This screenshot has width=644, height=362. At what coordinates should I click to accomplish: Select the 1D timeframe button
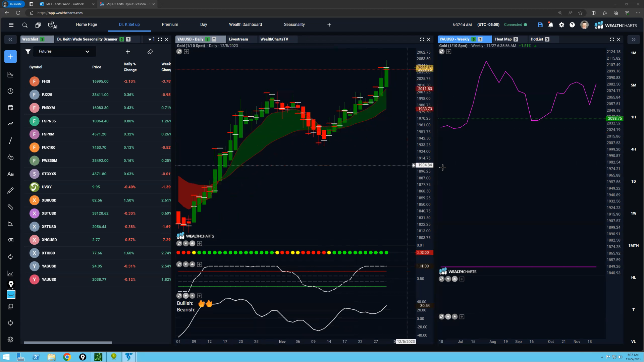[x=633, y=181]
